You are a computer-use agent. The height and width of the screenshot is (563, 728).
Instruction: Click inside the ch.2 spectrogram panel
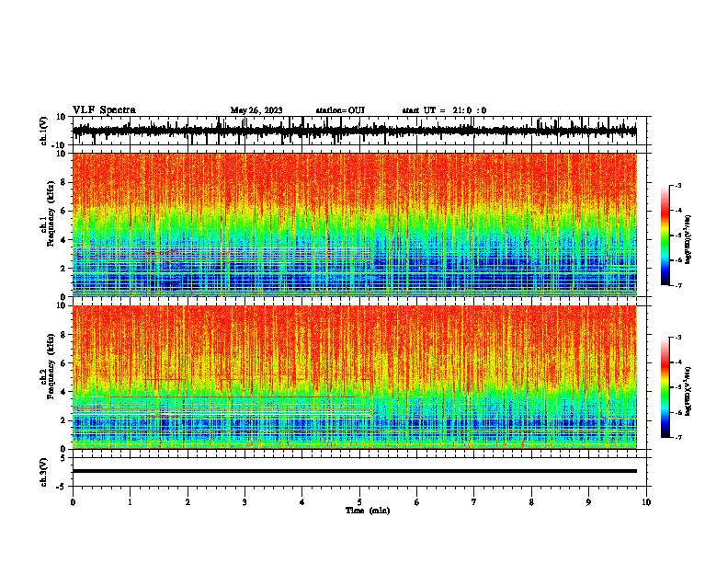click(355, 377)
